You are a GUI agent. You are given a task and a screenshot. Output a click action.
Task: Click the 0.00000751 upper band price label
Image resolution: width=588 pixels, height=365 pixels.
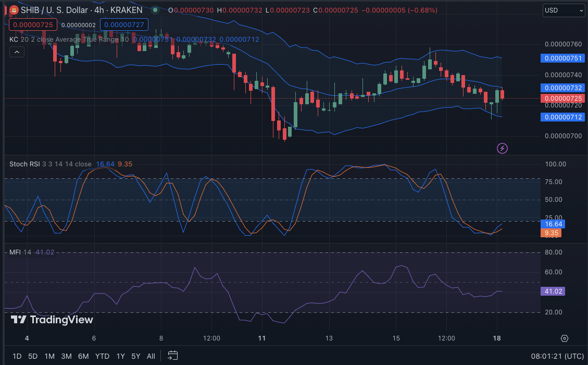click(563, 58)
